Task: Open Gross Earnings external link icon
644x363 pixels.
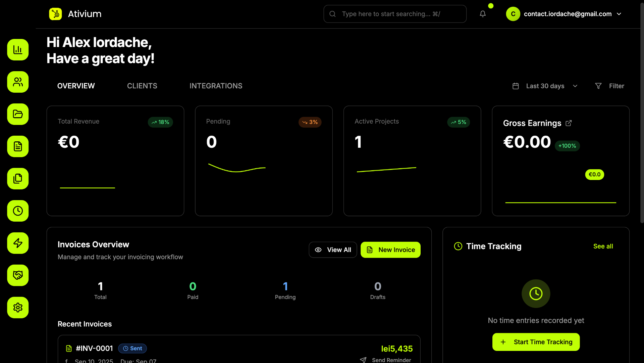Action: point(569,123)
